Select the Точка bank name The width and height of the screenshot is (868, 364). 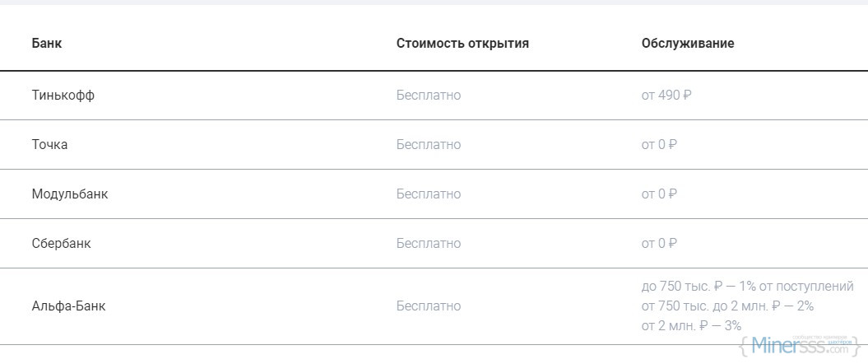click(49, 145)
